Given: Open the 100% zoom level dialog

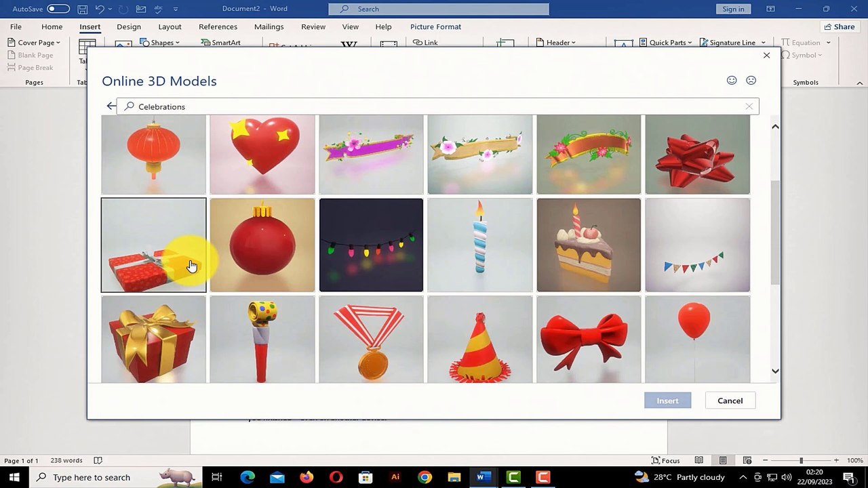Looking at the screenshot, I should [x=854, y=460].
